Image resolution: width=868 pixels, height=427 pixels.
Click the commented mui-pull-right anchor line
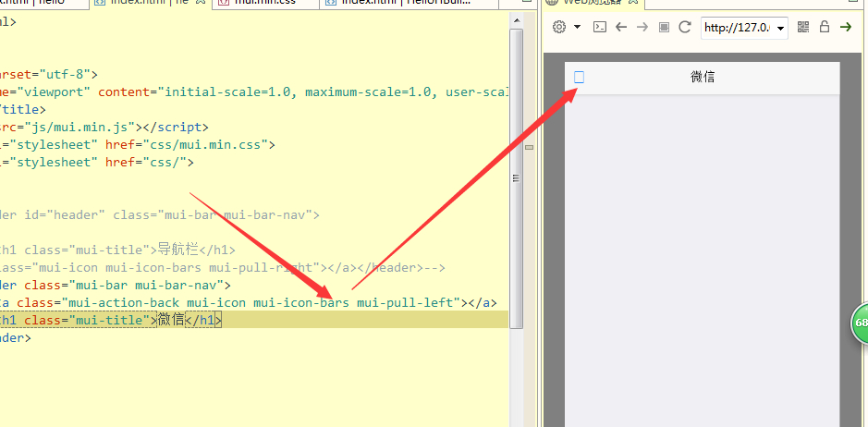click(223, 268)
